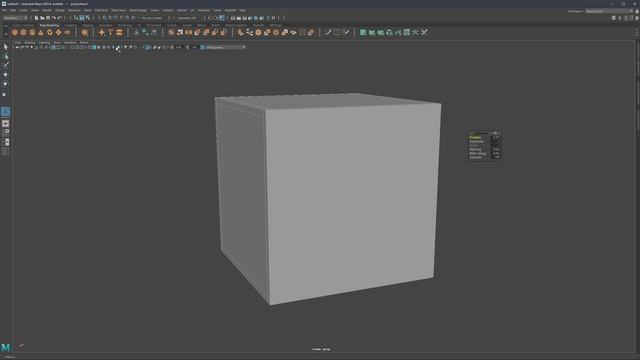Click the Type (T) text tool shelf icon
The width and height of the screenshot is (640, 360).
(x=110, y=32)
